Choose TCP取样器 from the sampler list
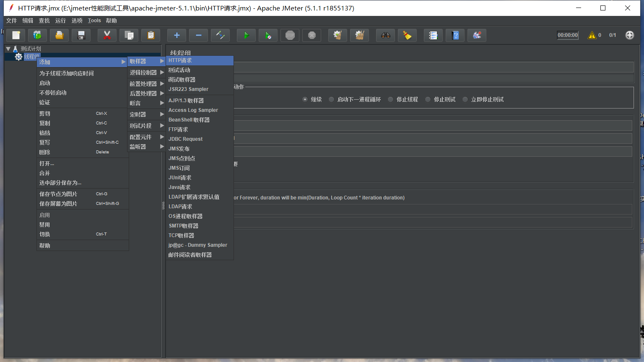The image size is (644, 362). point(200,235)
